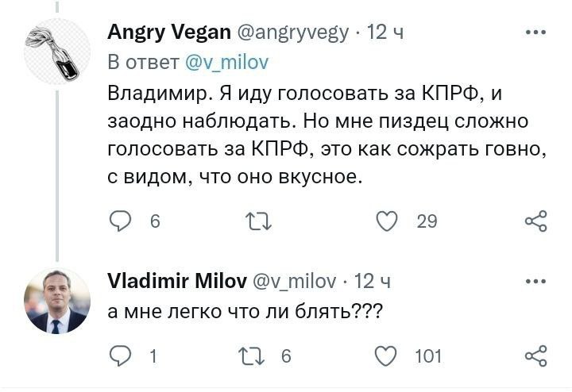Open three-dot menu on Milov's tweet
The width and height of the screenshot is (572, 392).
[536, 281]
